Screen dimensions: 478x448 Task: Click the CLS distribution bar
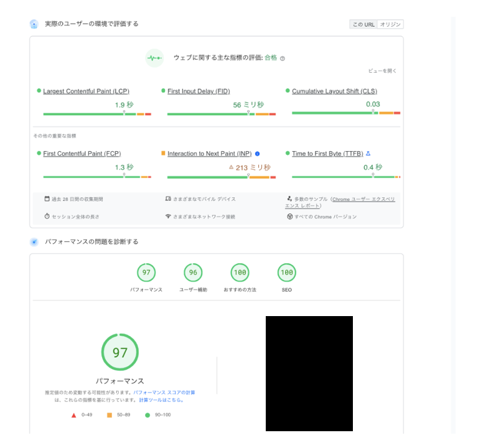click(x=346, y=113)
